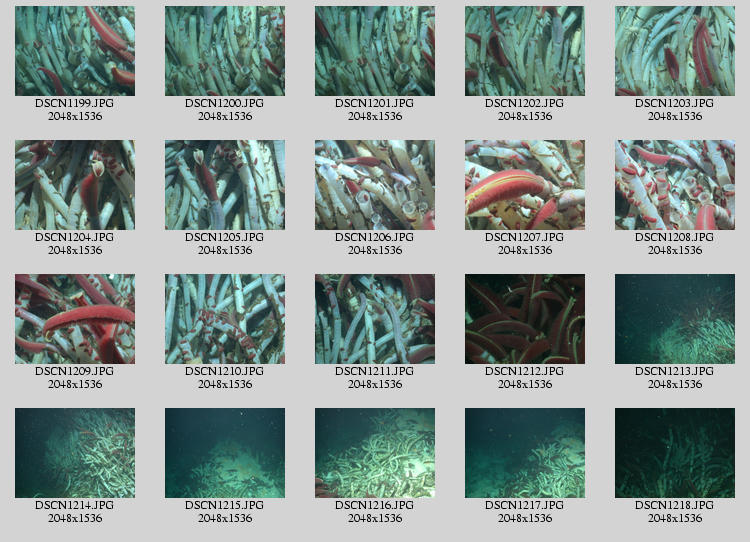Screen dimensions: 750x542
Task: Click the 2048x1536 size under DSCN1218.JPG
Action: [x=675, y=518]
